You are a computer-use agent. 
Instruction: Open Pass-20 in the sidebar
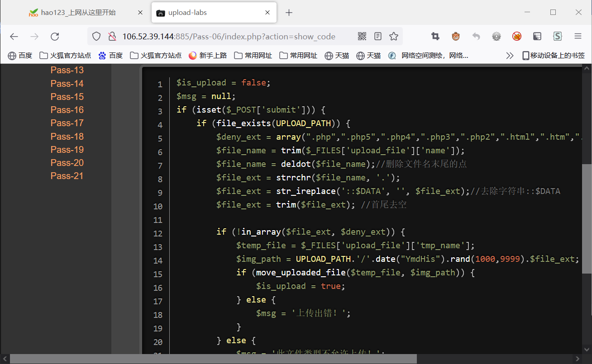pos(67,163)
